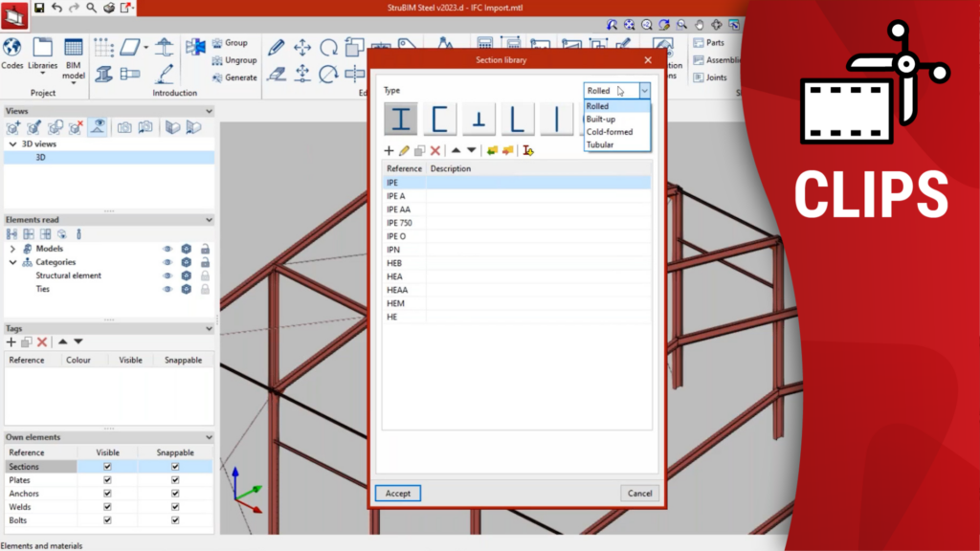Image resolution: width=980 pixels, height=551 pixels.
Task: Hide Models using the eye icon
Action: pos(168,249)
